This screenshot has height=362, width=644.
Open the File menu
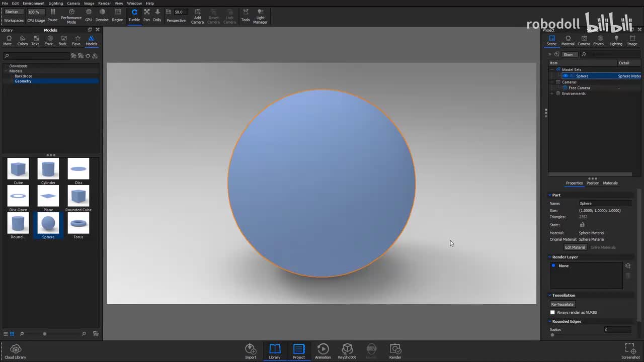5,4
